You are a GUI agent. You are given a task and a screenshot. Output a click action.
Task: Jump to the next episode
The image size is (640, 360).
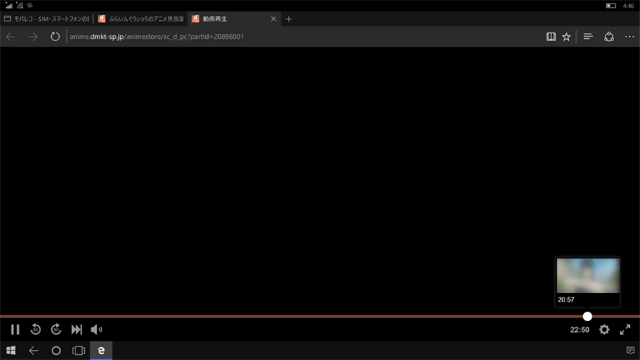click(x=76, y=329)
